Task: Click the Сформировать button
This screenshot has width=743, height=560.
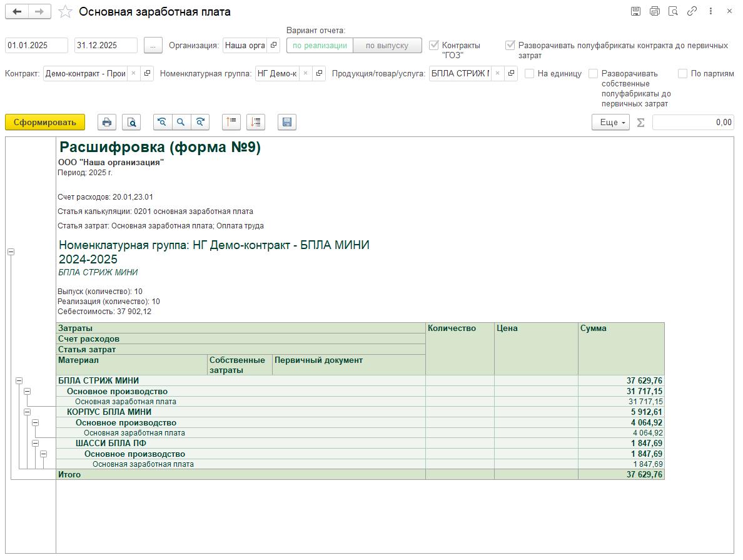Action: coord(45,123)
